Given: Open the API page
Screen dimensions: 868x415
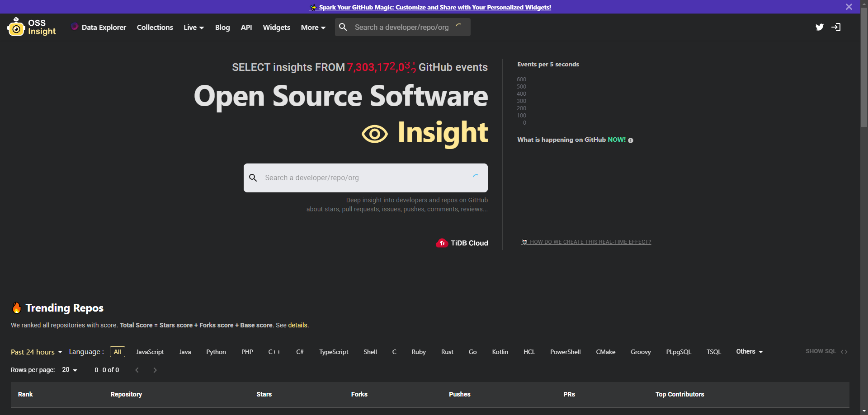Looking at the screenshot, I should 246,27.
